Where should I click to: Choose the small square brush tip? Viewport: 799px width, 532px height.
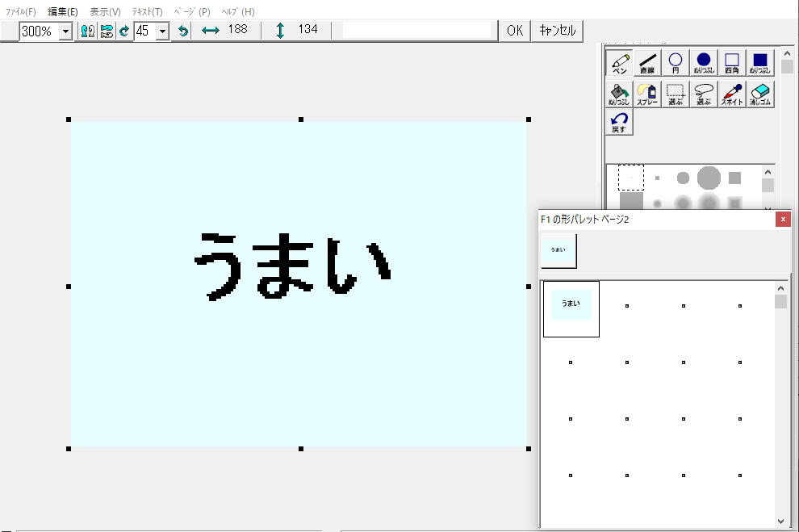(657, 178)
